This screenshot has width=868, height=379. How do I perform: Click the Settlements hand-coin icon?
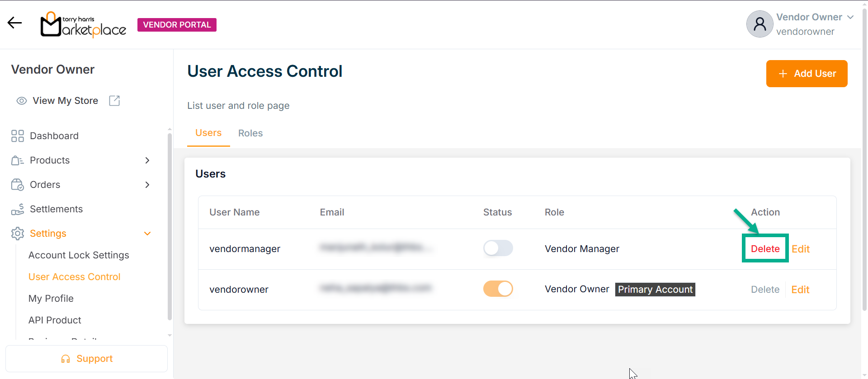(x=18, y=209)
